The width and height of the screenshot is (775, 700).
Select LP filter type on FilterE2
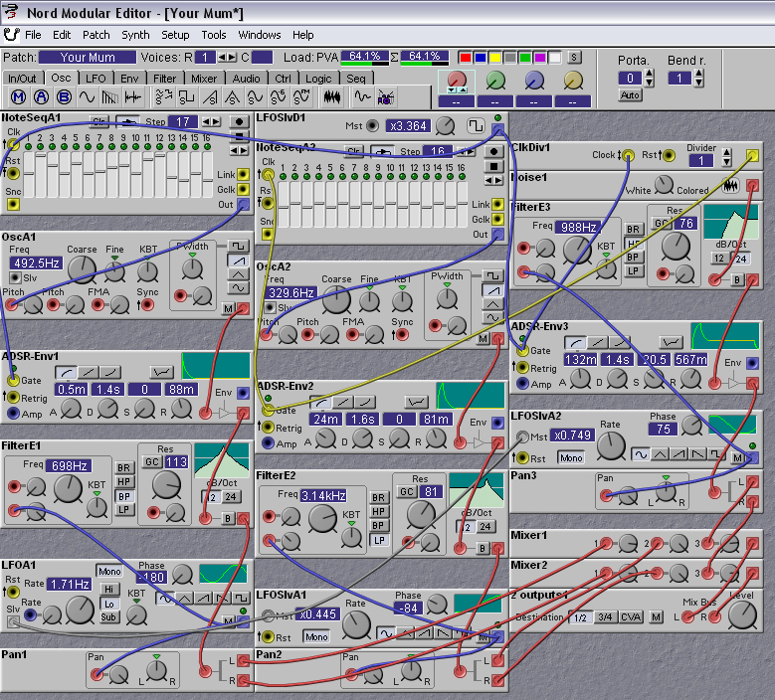(x=379, y=541)
